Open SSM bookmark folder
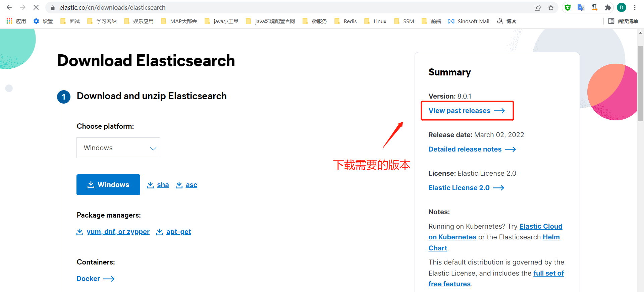Viewport: 644px width, 292px height. point(404,21)
